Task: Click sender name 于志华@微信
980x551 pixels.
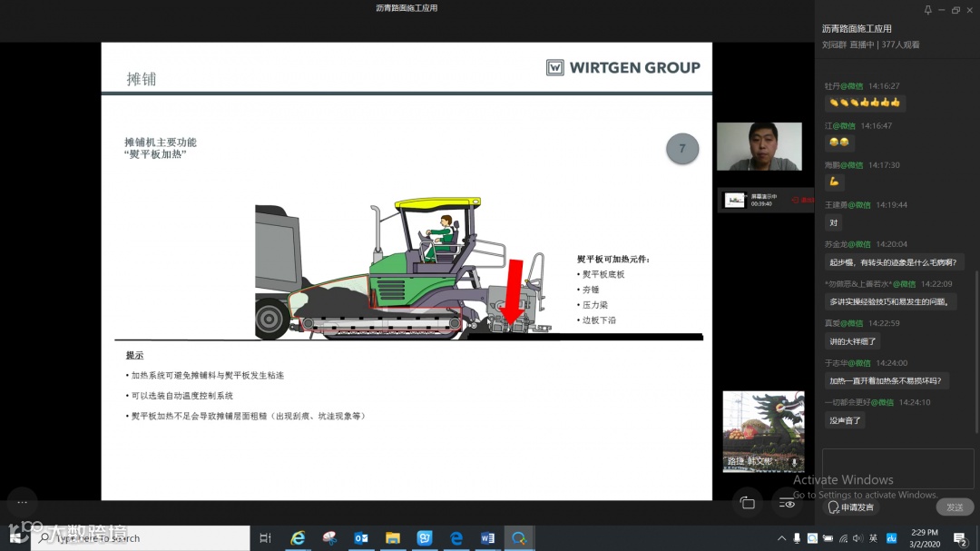Action: (x=848, y=363)
